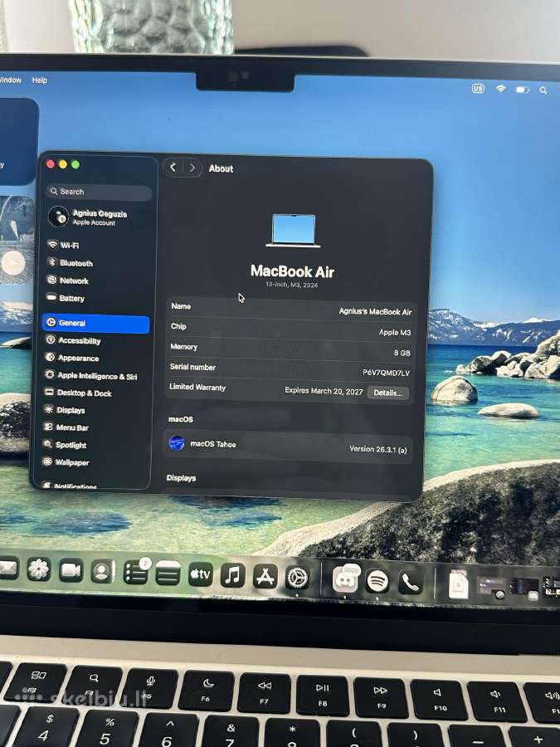Click the 8 GB memory value
This screenshot has width=560, height=747.
tap(402, 353)
